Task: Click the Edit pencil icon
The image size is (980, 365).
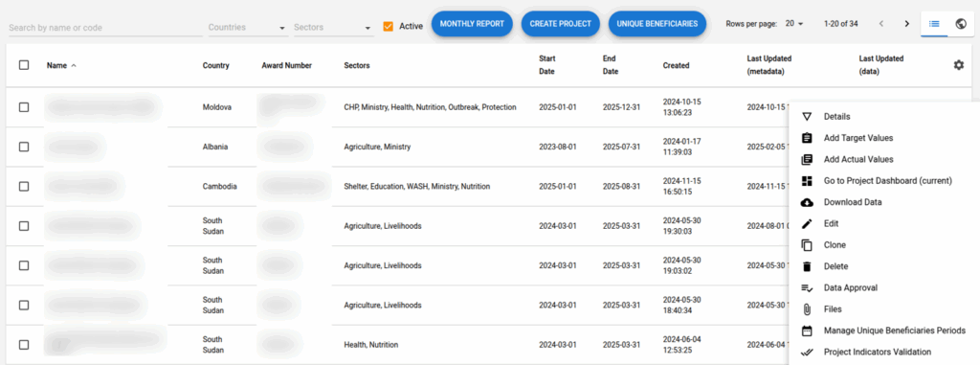Action: (x=806, y=223)
